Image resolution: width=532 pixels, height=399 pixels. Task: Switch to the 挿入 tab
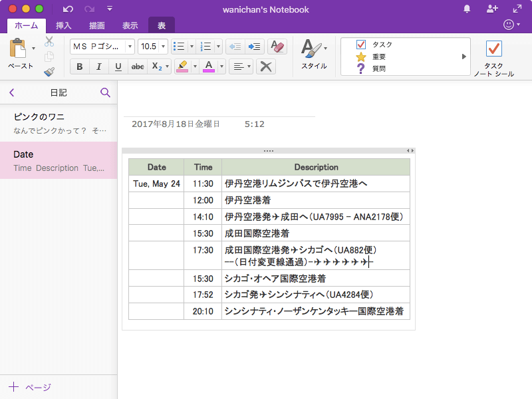(x=64, y=26)
